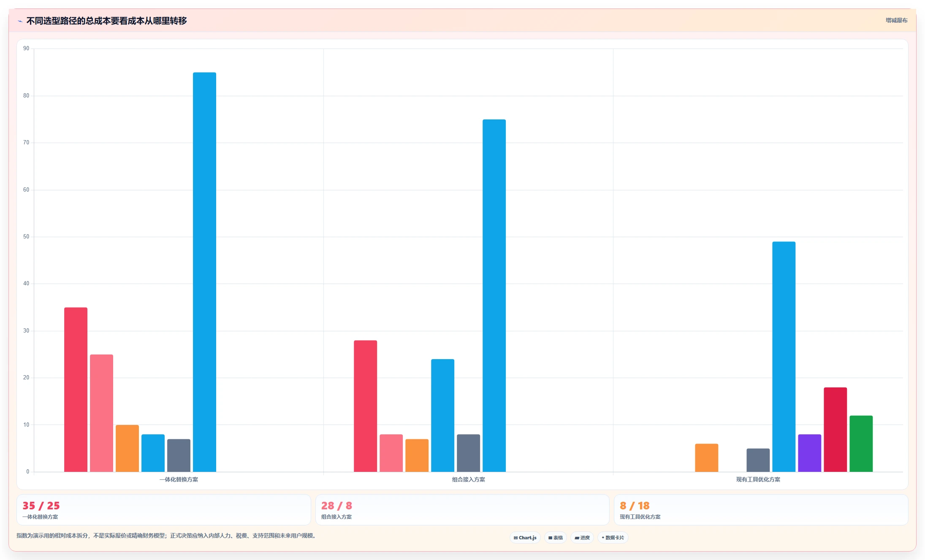925x560 pixels.
Task: Open the 35 / 25 summary card
Action: (163, 510)
